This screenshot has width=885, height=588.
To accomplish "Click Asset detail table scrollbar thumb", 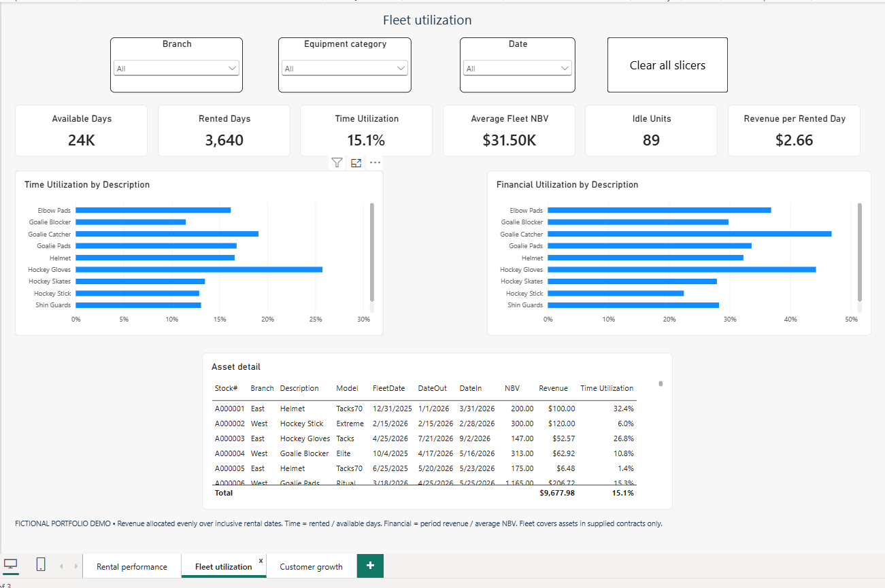I will pos(661,383).
